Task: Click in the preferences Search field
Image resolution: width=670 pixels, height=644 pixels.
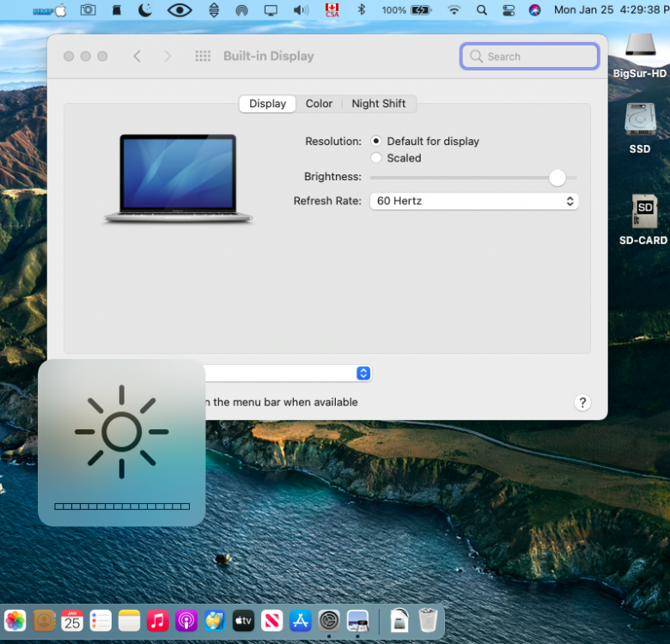Action: pos(530,56)
